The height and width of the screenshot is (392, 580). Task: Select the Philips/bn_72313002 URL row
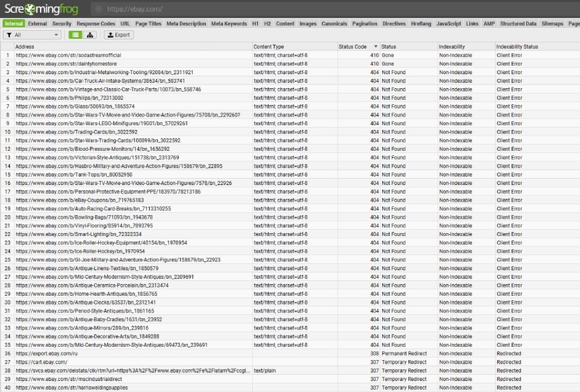point(70,97)
